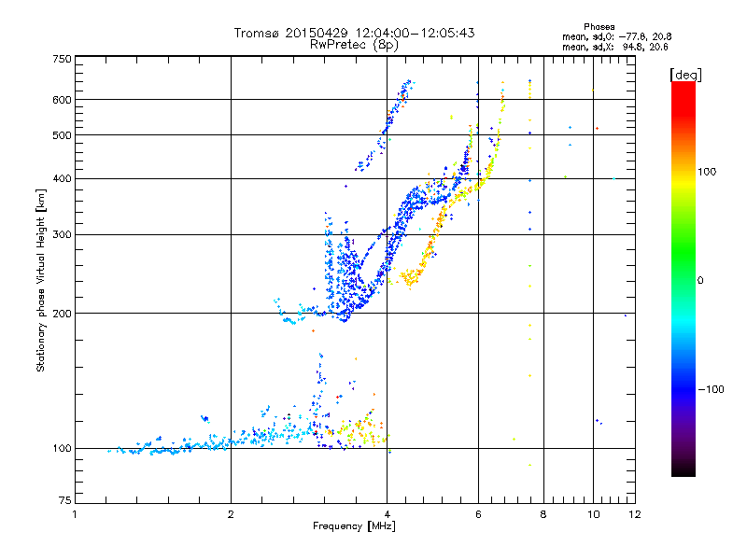Image resolution: width=747 pixels, height=560 pixels.
Task: Click the x-axis tick label '1'
Action: [x=75, y=514]
